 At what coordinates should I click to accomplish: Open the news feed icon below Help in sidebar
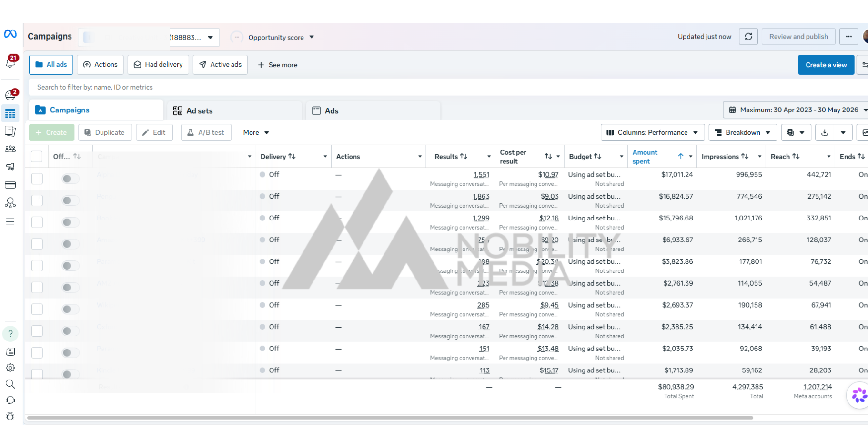coord(10,352)
